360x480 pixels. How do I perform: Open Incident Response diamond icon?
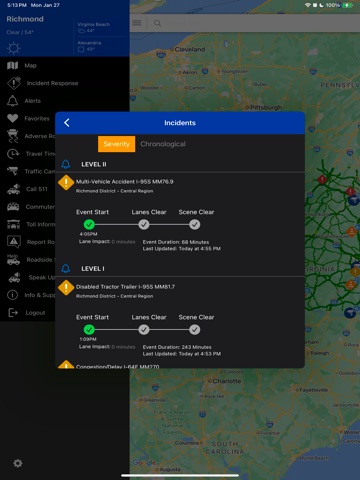tap(14, 83)
